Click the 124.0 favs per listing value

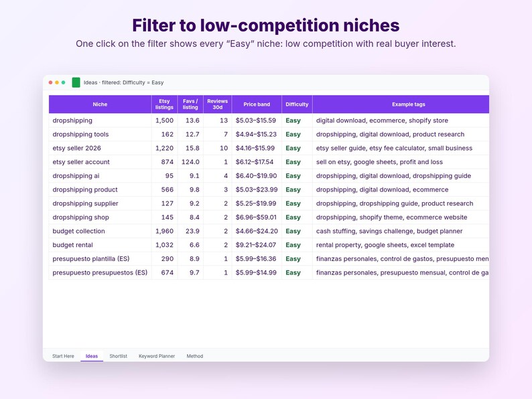[190, 162]
